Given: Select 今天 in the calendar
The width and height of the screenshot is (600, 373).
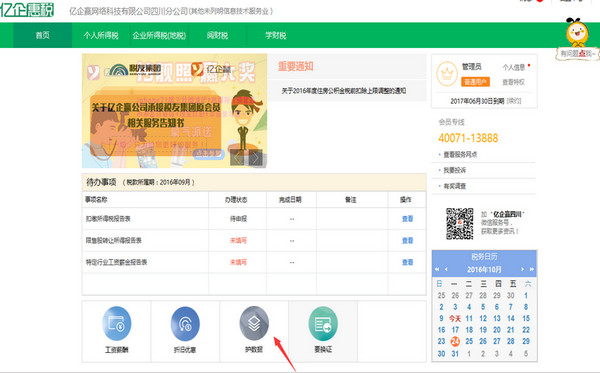Looking at the screenshot, I should 455,318.
